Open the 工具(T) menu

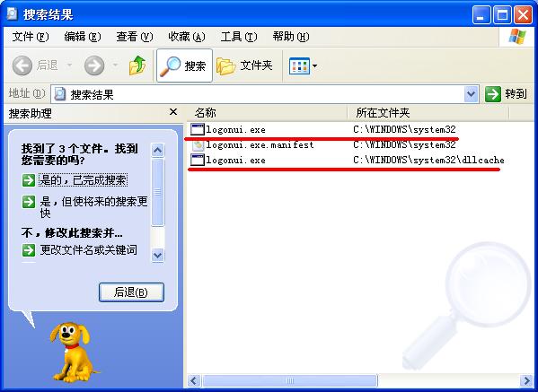239,36
